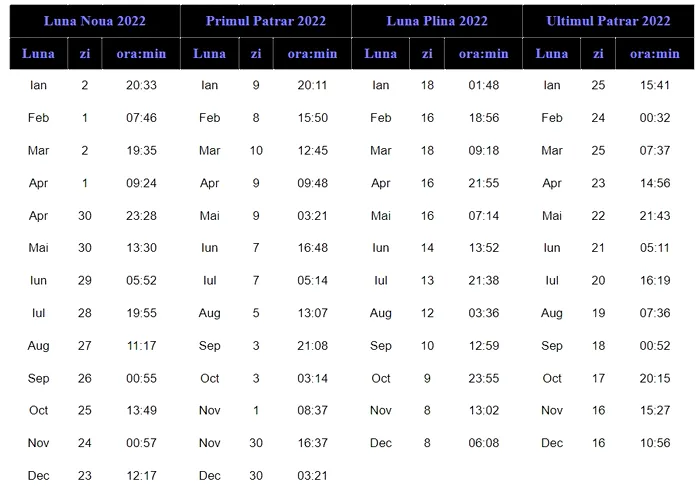
Task: Click the ora:min column header under Luna Noua
Action: (x=142, y=54)
